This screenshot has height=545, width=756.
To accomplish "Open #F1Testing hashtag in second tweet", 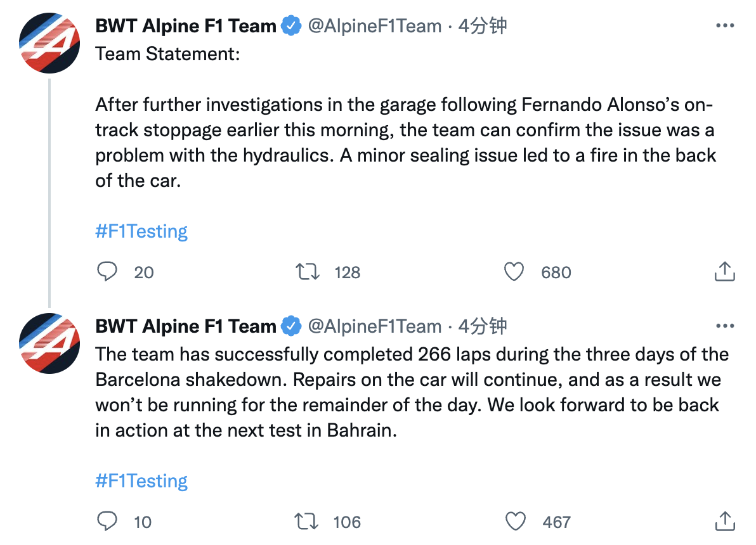I will tap(141, 481).
